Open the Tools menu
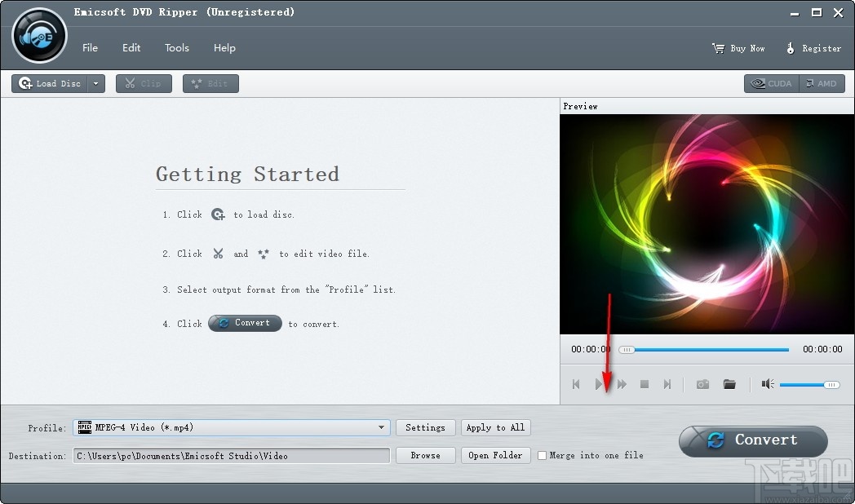855x504 pixels. [x=177, y=47]
